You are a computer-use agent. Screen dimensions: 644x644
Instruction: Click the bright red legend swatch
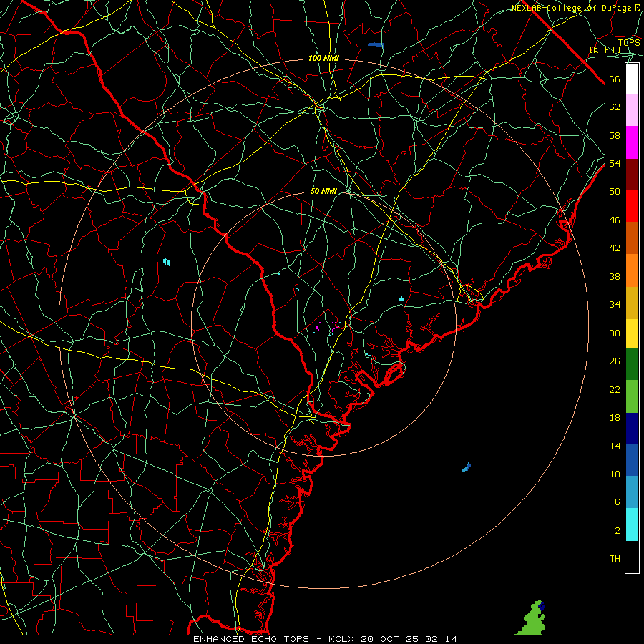(632, 206)
